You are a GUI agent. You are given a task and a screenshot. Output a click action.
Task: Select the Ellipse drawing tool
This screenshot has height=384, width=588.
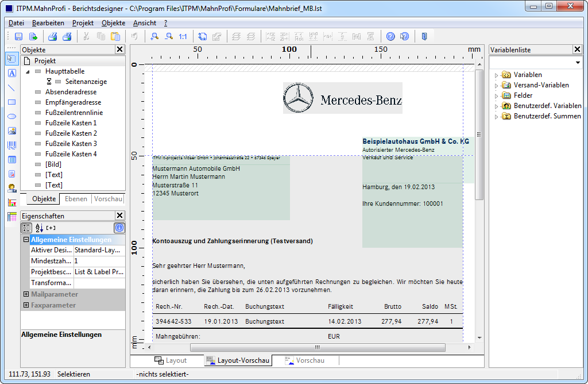(x=12, y=116)
